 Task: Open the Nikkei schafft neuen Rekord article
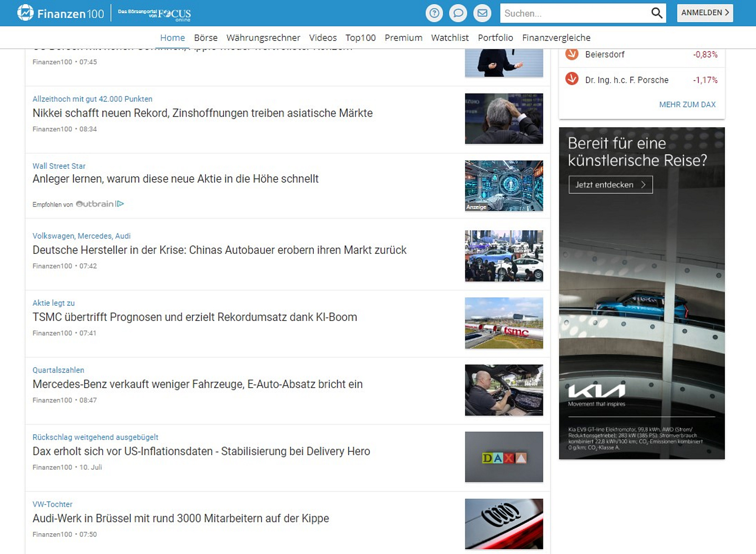pyautogui.click(x=203, y=113)
